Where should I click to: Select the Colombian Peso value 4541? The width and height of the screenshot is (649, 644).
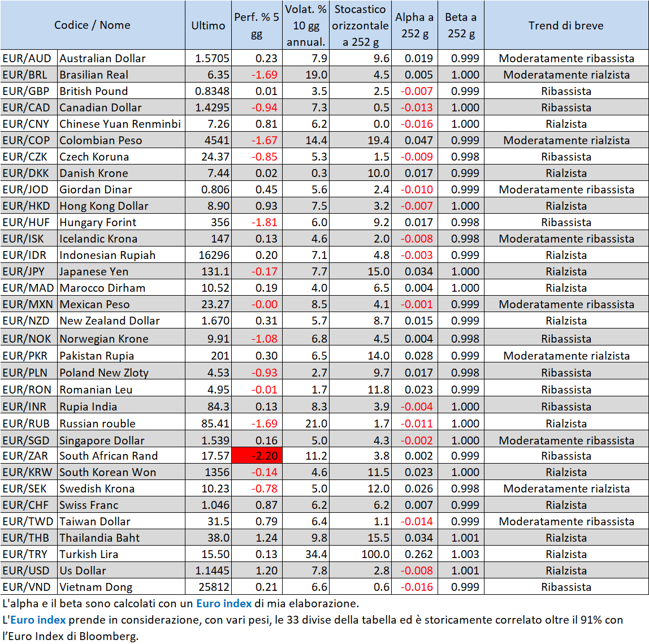pyautogui.click(x=208, y=140)
